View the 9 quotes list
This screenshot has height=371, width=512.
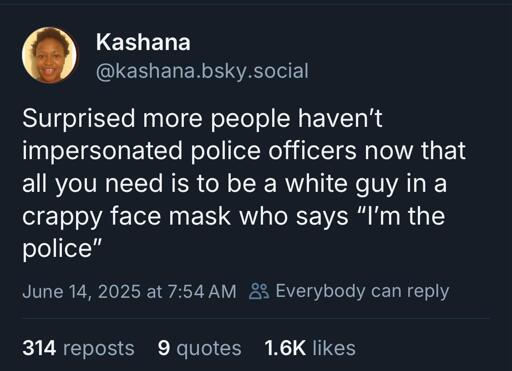[199, 349]
